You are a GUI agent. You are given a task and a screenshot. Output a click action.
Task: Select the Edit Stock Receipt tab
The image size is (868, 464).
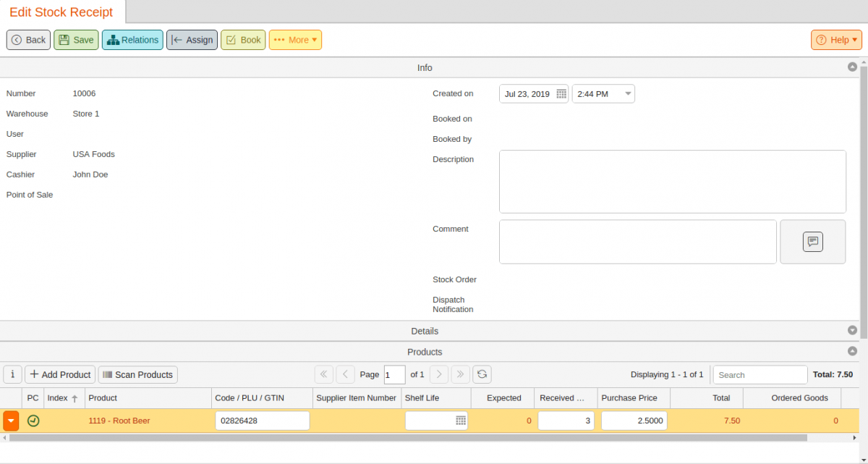click(61, 12)
